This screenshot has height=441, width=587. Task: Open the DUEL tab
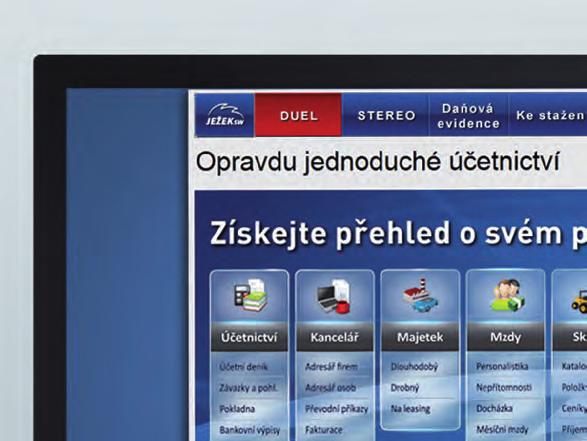(298, 115)
